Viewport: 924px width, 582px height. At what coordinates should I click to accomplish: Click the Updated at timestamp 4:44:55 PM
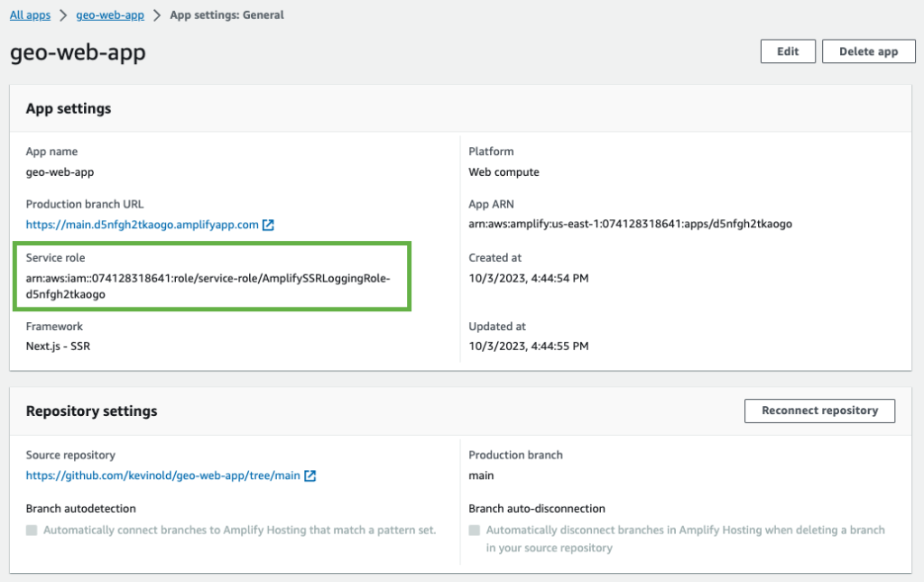tap(529, 346)
